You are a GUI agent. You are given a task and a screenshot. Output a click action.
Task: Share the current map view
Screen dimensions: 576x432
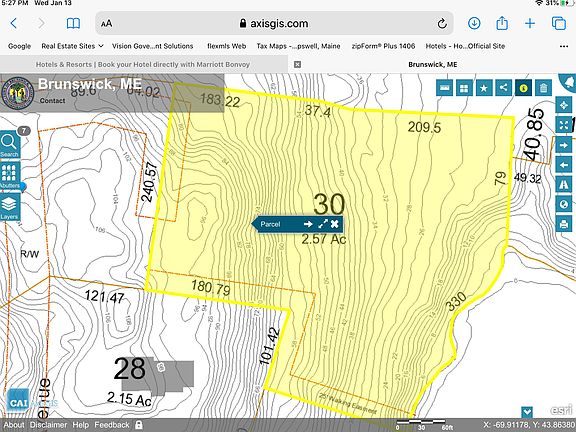tap(504, 88)
